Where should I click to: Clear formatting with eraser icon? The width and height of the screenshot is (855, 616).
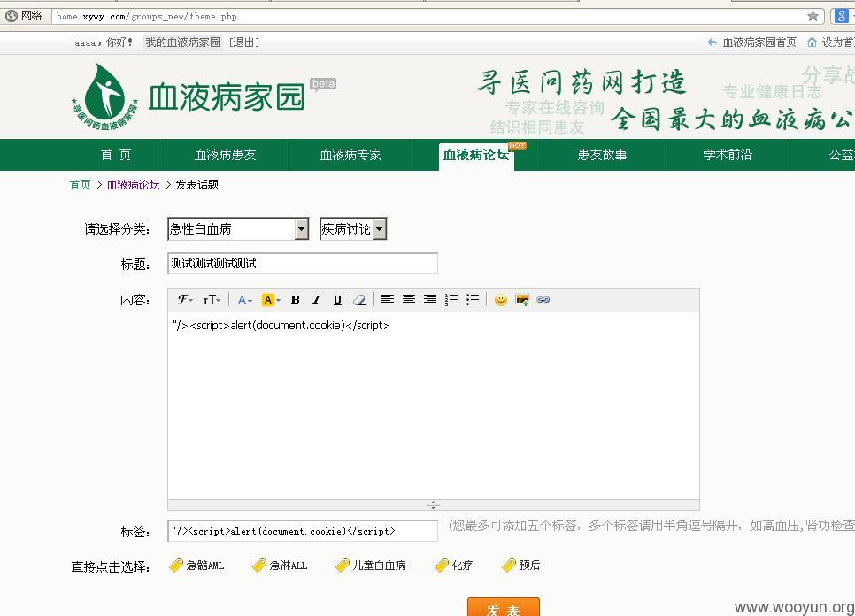click(x=358, y=300)
